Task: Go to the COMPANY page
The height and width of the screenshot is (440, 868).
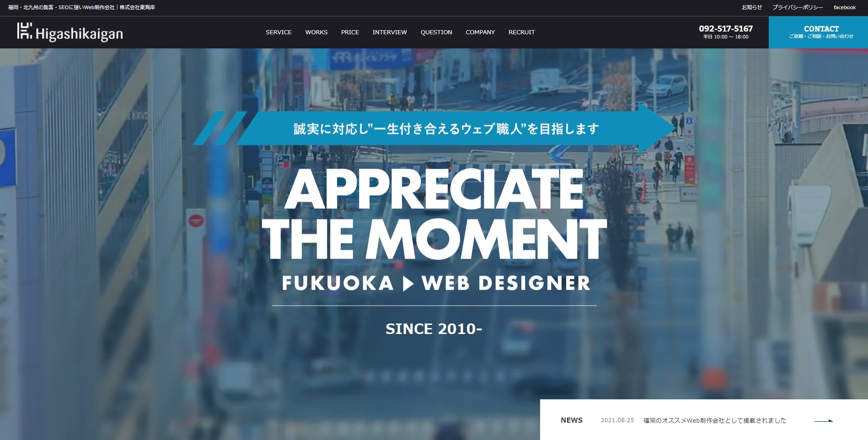Action: click(480, 32)
